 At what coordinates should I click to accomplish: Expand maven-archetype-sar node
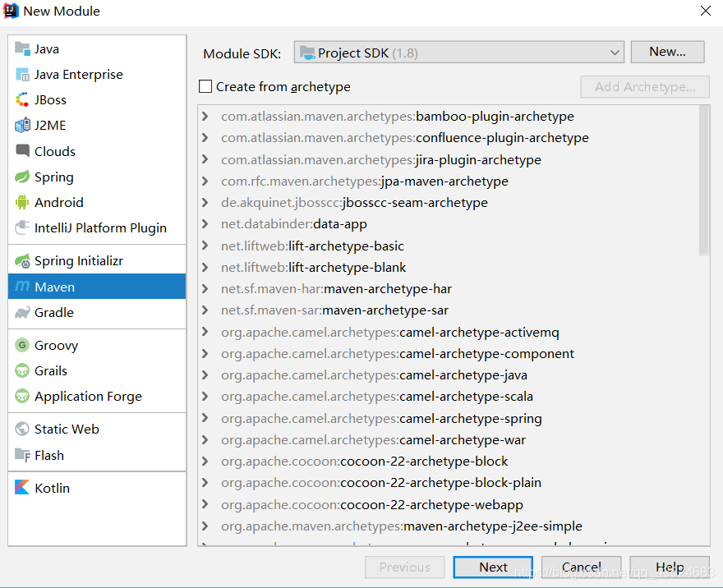(x=205, y=310)
